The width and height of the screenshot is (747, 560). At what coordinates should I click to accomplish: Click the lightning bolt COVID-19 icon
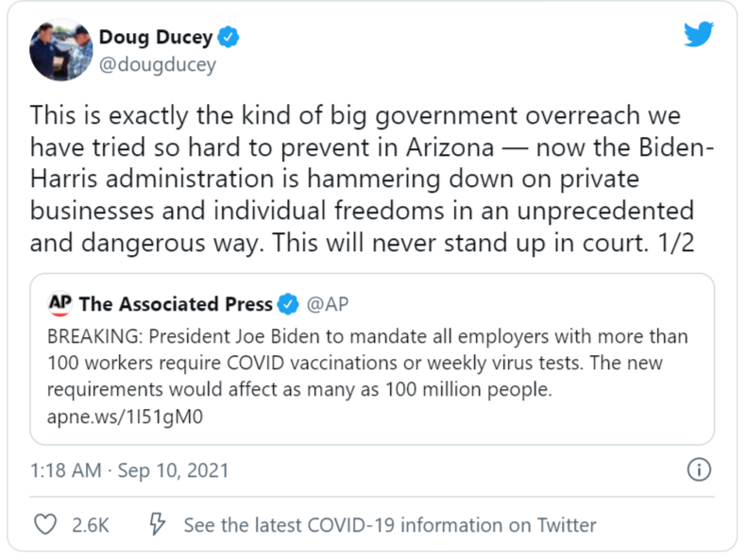(x=158, y=524)
